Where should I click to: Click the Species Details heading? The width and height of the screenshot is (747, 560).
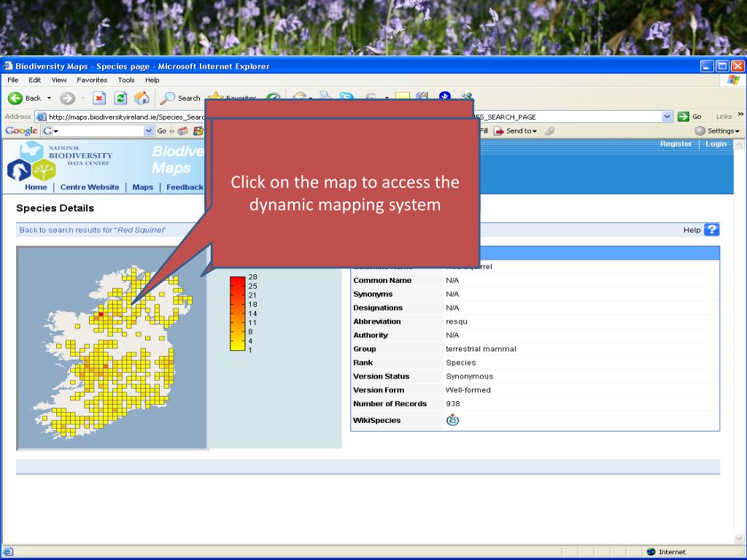(x=55, y=208)
